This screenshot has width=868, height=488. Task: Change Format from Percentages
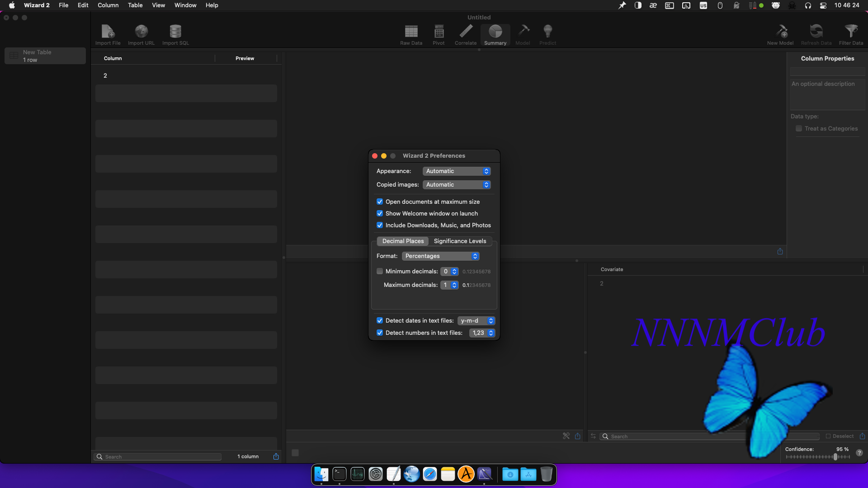pos(441,256)
